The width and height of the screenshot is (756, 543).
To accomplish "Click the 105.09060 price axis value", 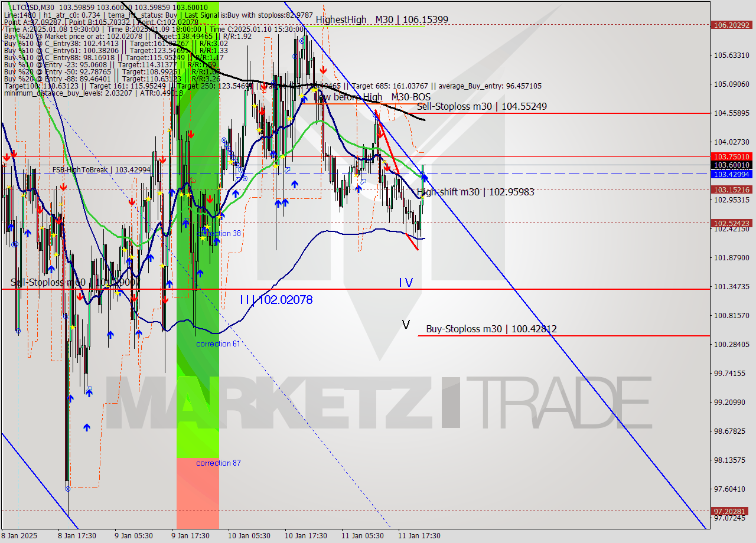I will coord(732,84).
